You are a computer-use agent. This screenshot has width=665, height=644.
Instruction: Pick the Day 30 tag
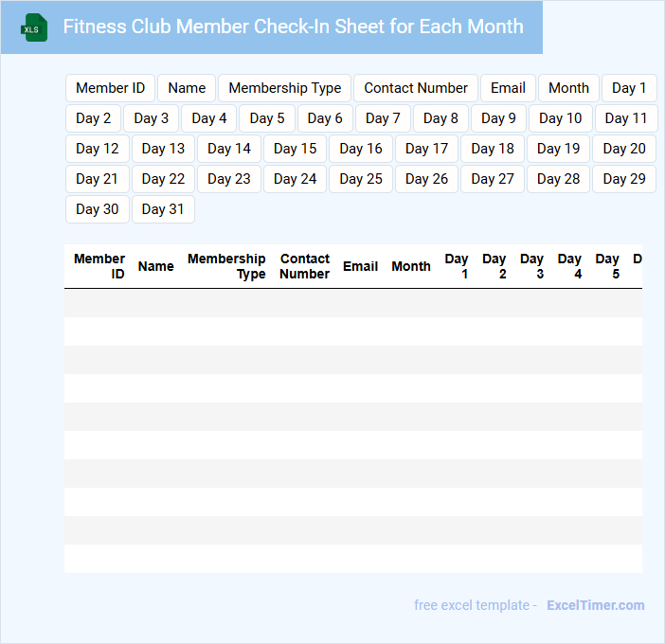pyautogui.click(x=98, y=209)
